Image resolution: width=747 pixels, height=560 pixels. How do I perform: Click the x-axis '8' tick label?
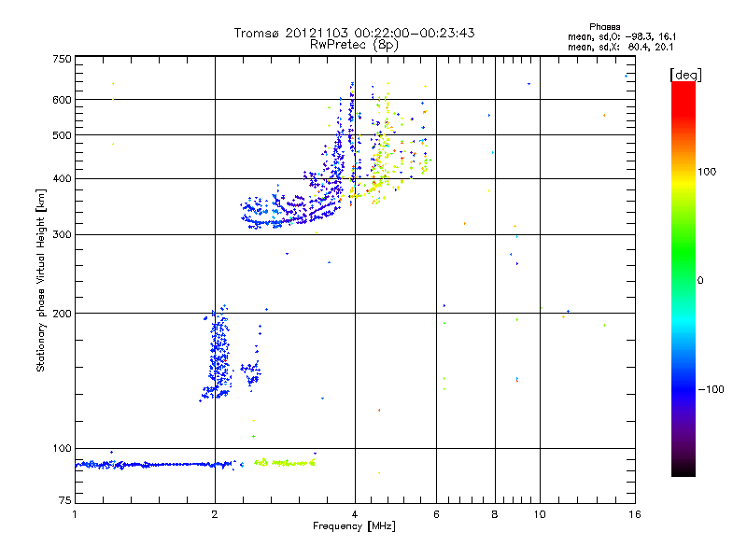[x=495, y=514]
